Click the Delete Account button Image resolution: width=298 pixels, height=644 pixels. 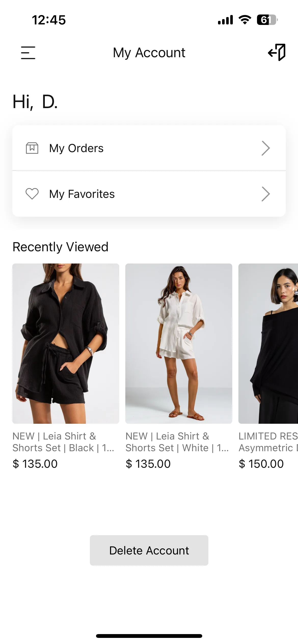[x=149, y=550]
